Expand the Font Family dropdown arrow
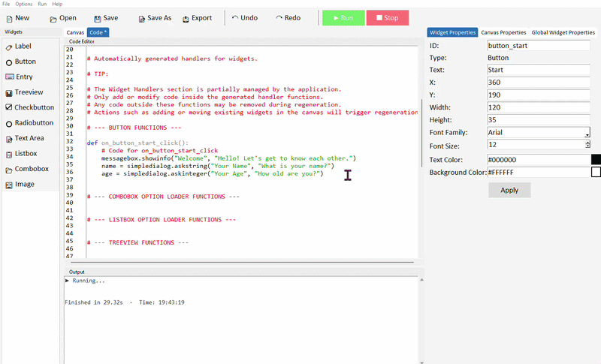The image size is (601, 364). 587,133
